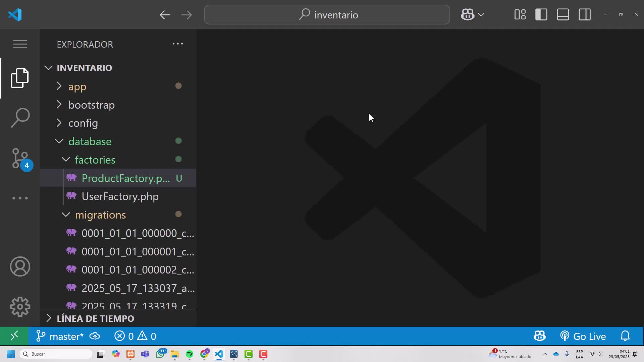Expand the LÍNEA DE TIEMPO section
Image resolution: width=644 pixels, height=362 pixels.
point(118,318)
